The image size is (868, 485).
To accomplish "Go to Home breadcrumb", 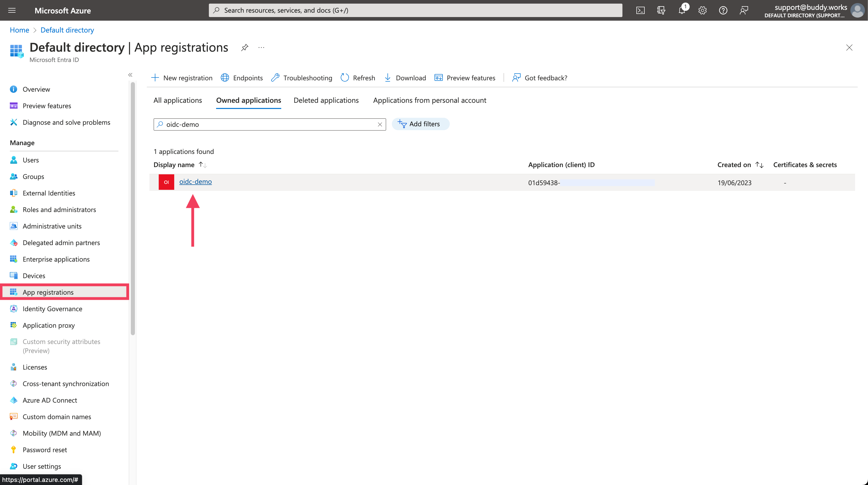I will pyautogui.click(x=20, y=30).
